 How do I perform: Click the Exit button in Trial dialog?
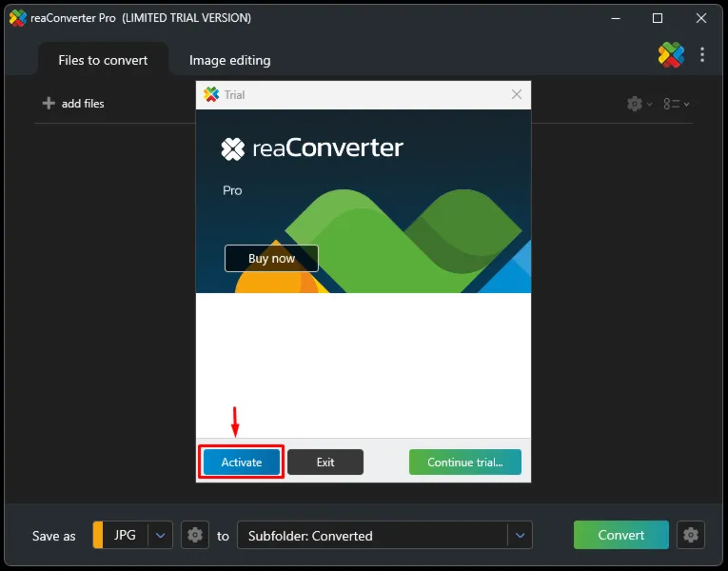tap(325, 462)
